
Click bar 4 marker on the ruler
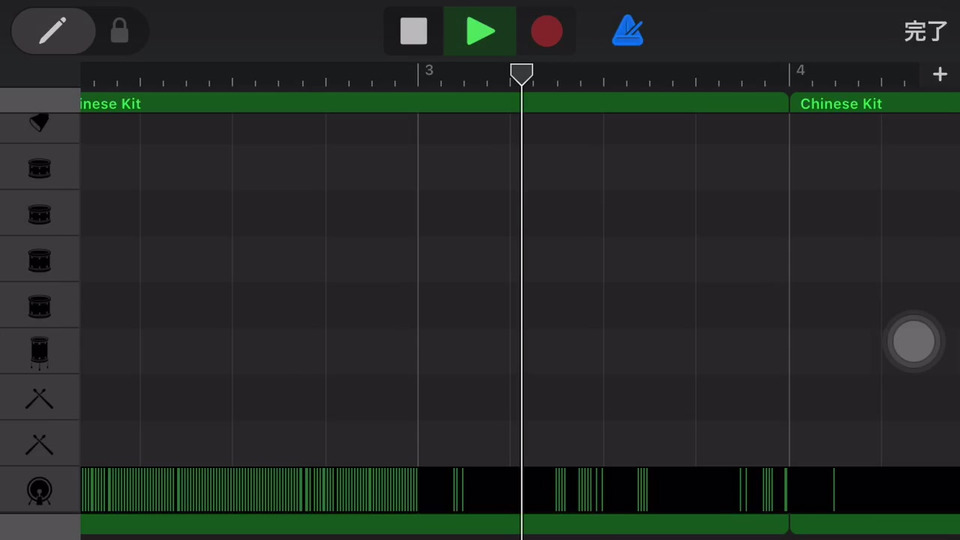pos(800,70)
